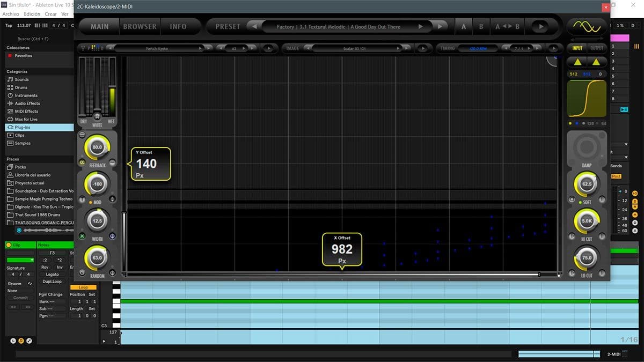This screenshot has height=362, width=644.
Task: Go to the next preset arrow
Action: (x=440, y=27)
